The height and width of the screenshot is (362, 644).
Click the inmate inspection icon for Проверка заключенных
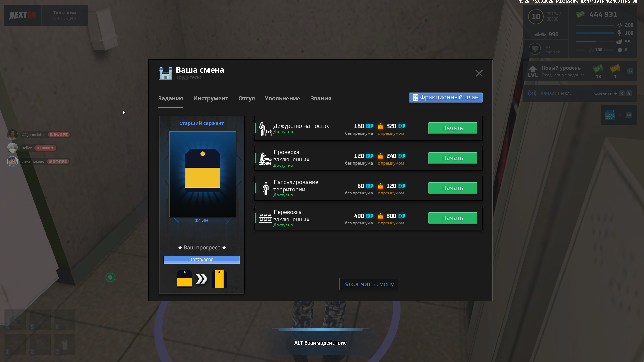click(x=265, y=158)
